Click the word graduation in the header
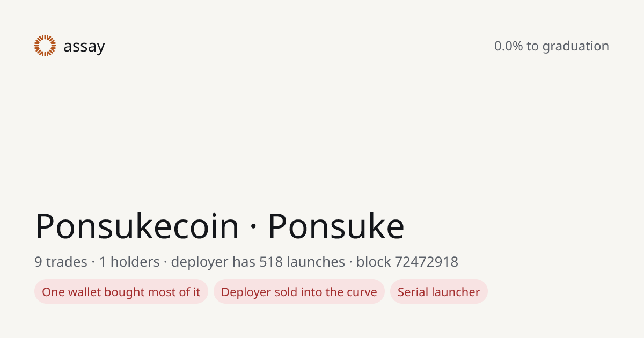Screen dimensions: 644x338 tap(575, 47)
